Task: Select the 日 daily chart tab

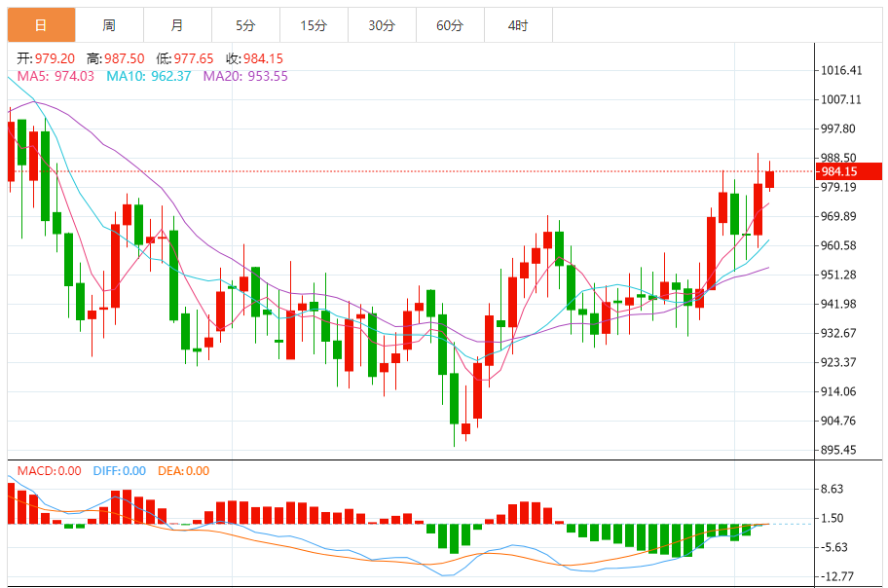Action: coord(41,25)
